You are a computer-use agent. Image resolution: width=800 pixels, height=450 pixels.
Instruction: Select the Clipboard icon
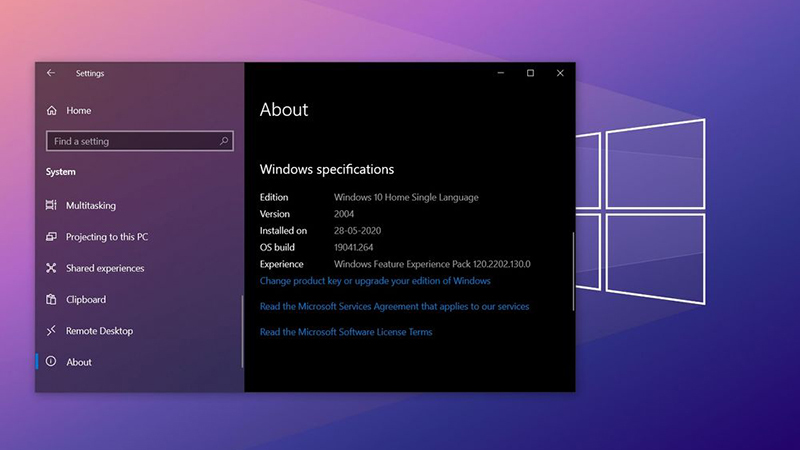(x=51, y=299)
